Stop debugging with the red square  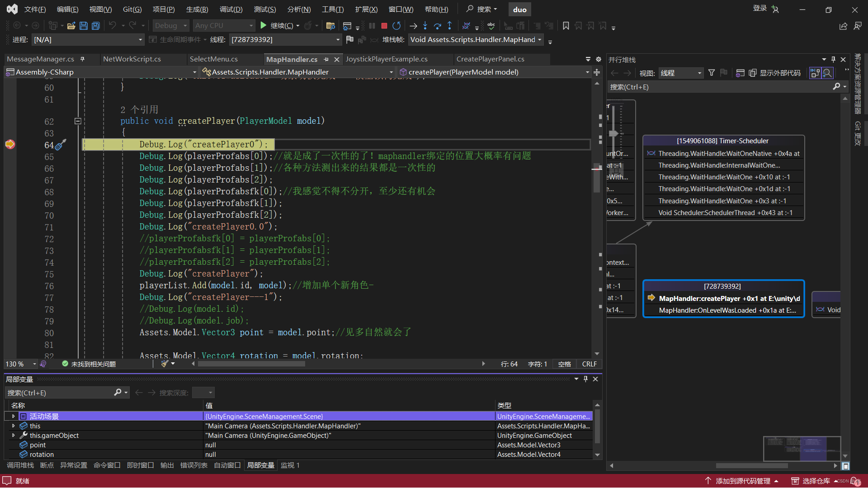pyautogui.click(x=384, y=26)
